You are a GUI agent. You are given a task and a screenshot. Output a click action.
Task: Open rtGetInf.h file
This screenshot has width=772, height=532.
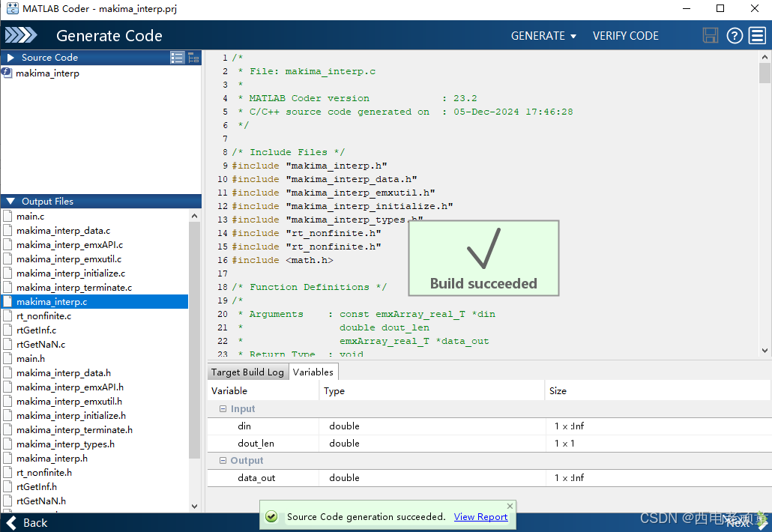pos(37,487)
